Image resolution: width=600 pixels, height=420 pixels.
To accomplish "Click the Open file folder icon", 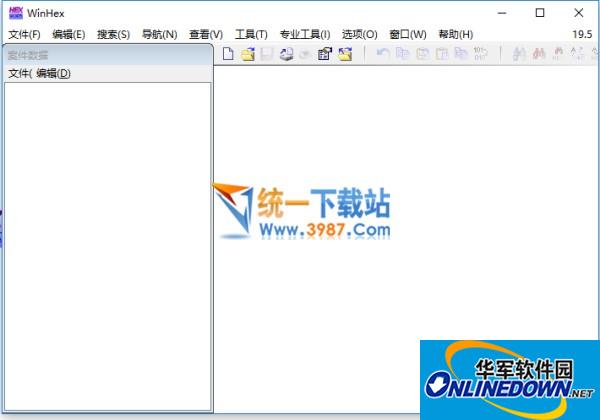I will point(248,54).
